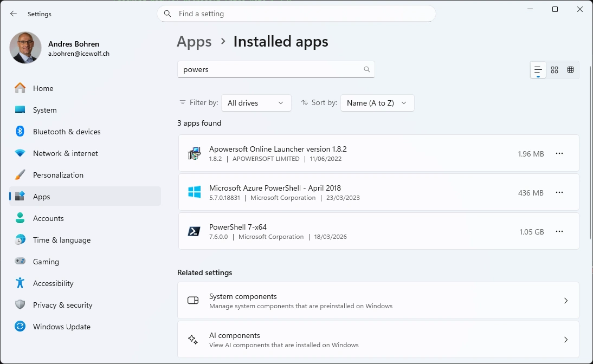593x364 pixels.
Task: Switch to table view layout icon
Action: 570,70
